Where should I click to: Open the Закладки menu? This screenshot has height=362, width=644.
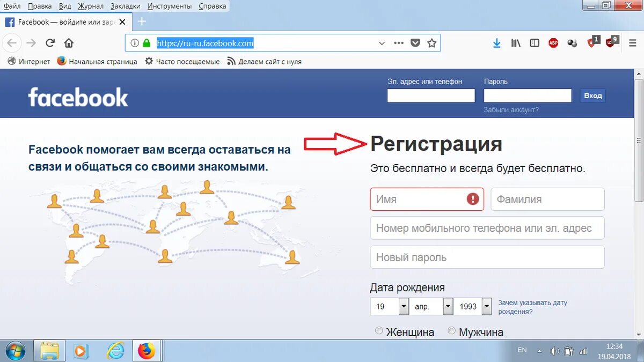pos(126,6)
